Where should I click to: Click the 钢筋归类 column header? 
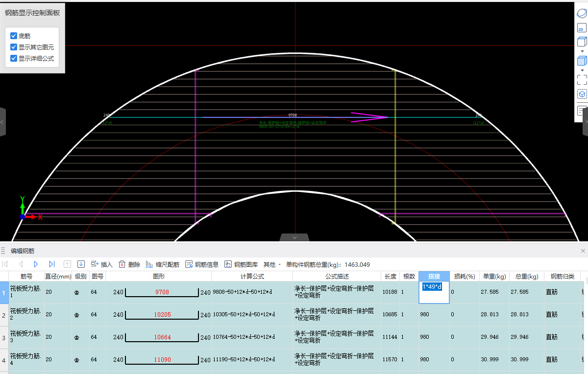point(562,277)
